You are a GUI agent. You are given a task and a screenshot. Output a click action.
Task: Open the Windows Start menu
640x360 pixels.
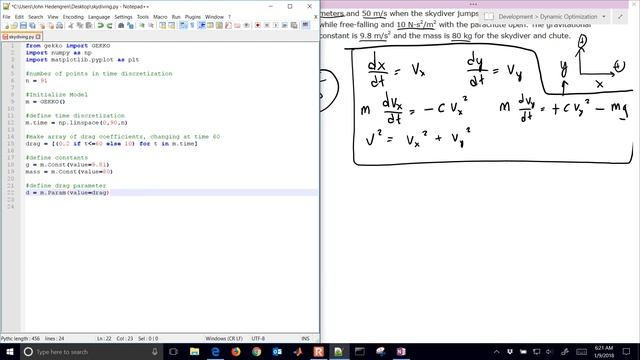[x=9, y=351]
